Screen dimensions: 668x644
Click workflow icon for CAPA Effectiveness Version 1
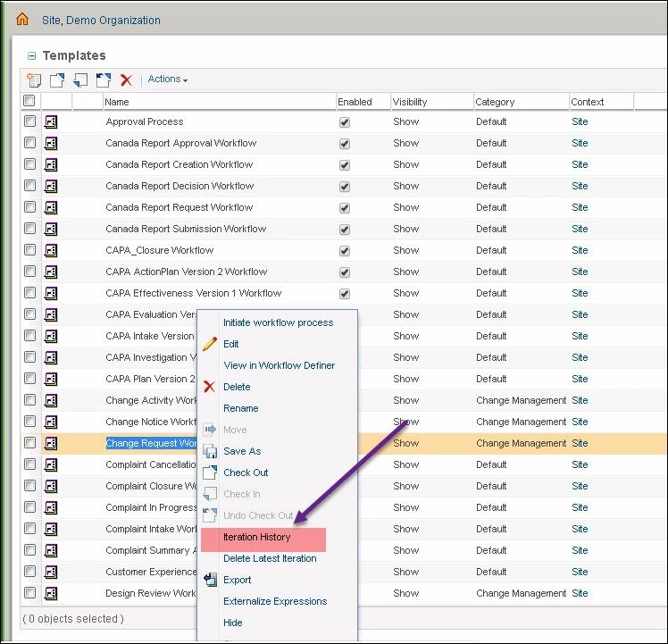tap(51, 293)
